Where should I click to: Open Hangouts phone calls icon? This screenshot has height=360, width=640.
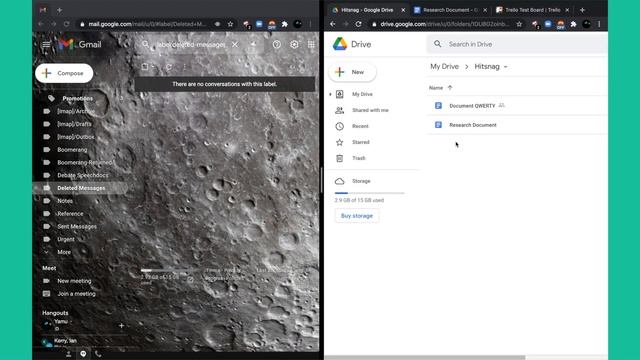point(98,354)
